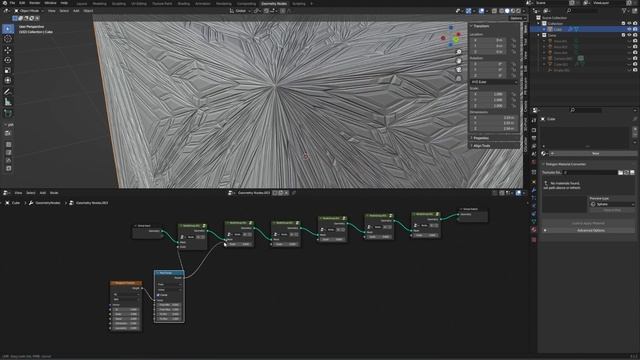Click the Scale X value field

pos(489,94)
